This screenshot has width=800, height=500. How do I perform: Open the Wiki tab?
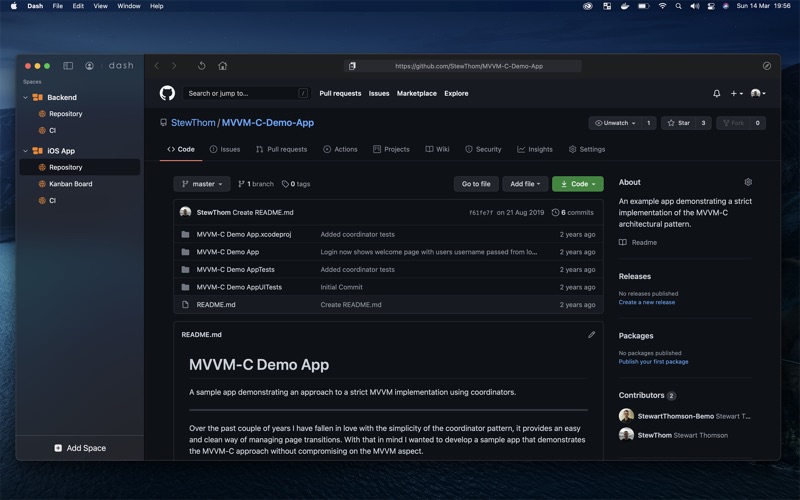[437, 149]
